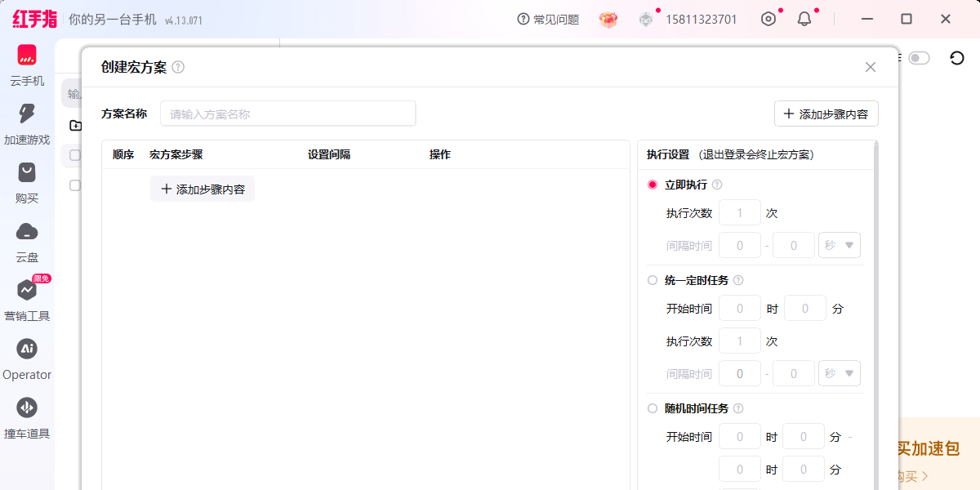Go to 购买 shopping bag icon
Image resolution: width=980 pixels, height=490 pixels.
[27, 172]
